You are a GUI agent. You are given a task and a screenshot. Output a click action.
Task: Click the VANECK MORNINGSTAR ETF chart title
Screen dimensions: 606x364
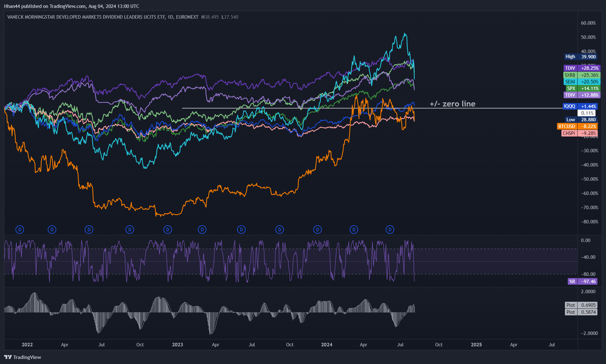coord(103,17)
